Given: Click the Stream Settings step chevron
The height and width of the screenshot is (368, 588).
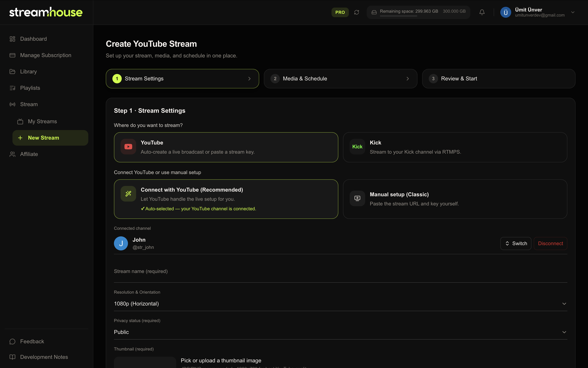Looking at the screenshot, I should click(249, 79).
